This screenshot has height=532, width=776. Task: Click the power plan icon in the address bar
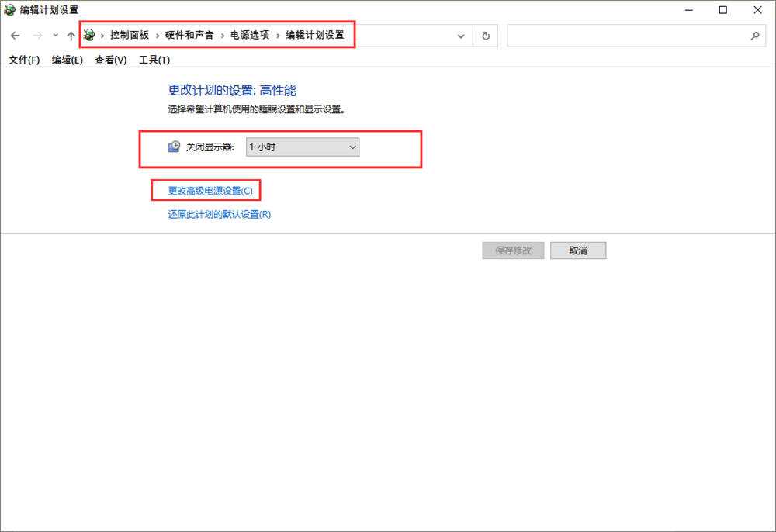pos(90,34)
